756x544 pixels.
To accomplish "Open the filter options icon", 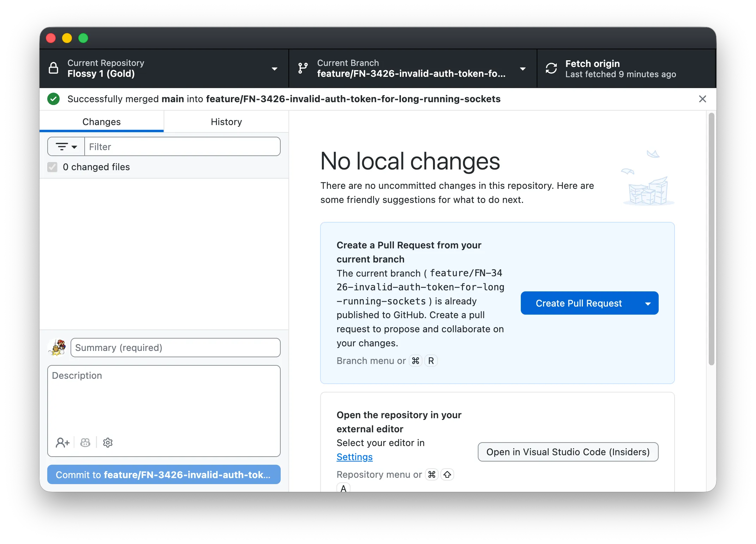I will (x=66, y=147).
